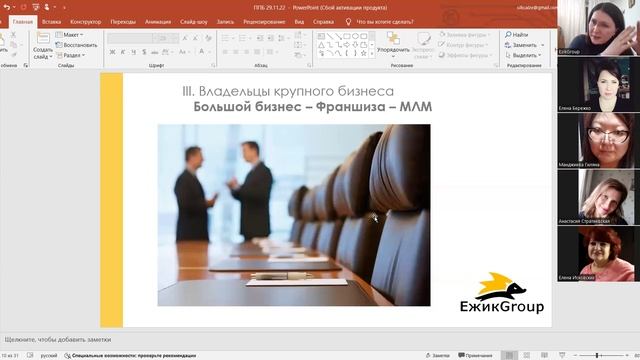Open the Анимация ribbon tab
640x360 pixels.
pos(158,22)
